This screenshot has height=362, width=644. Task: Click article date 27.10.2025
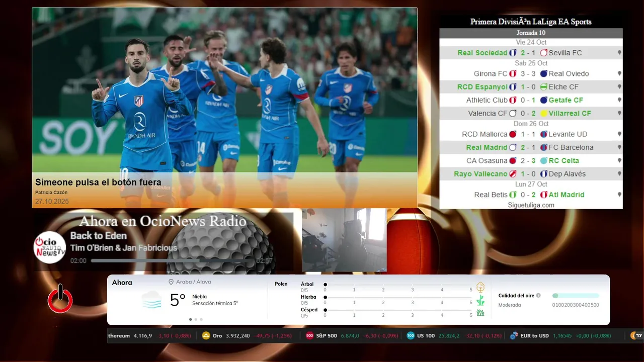(52, 202)
